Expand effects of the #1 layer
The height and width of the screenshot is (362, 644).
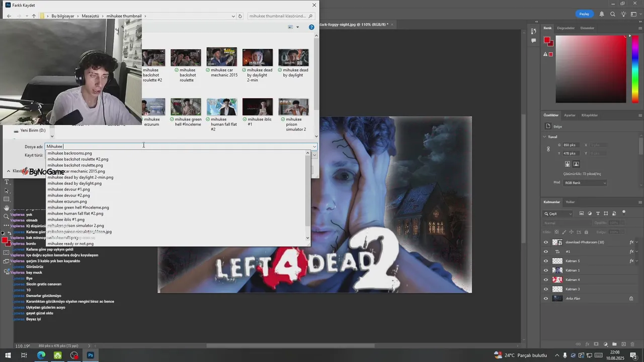pos(638,251)
